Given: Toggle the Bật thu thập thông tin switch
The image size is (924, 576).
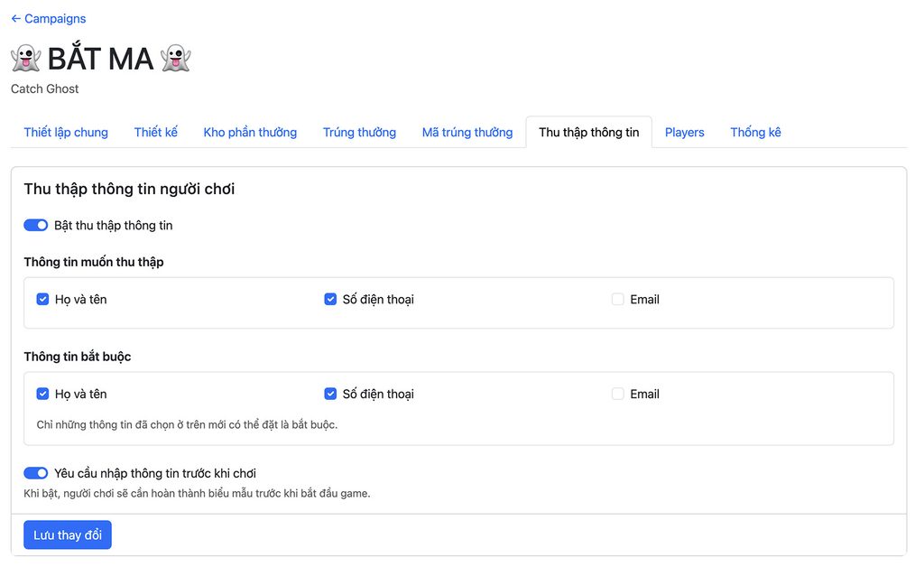Looking at the screenshot, I should 35,225.
